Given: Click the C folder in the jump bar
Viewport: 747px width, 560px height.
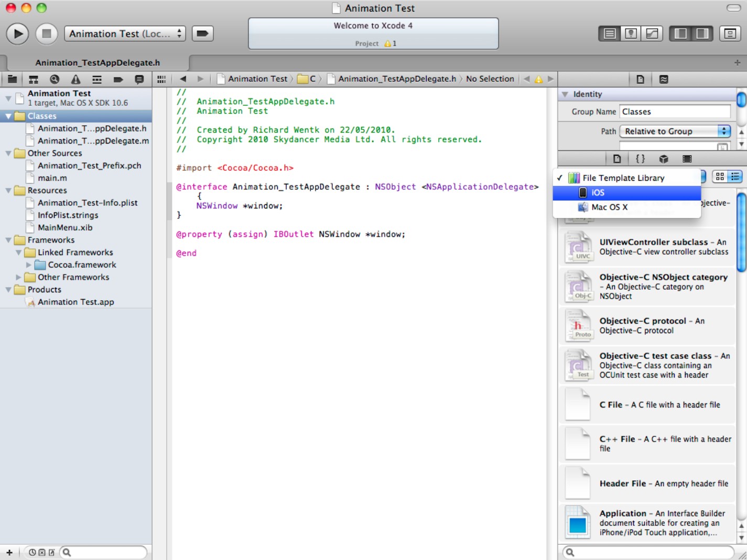Looking at the screenshot, I should (307, 79).
